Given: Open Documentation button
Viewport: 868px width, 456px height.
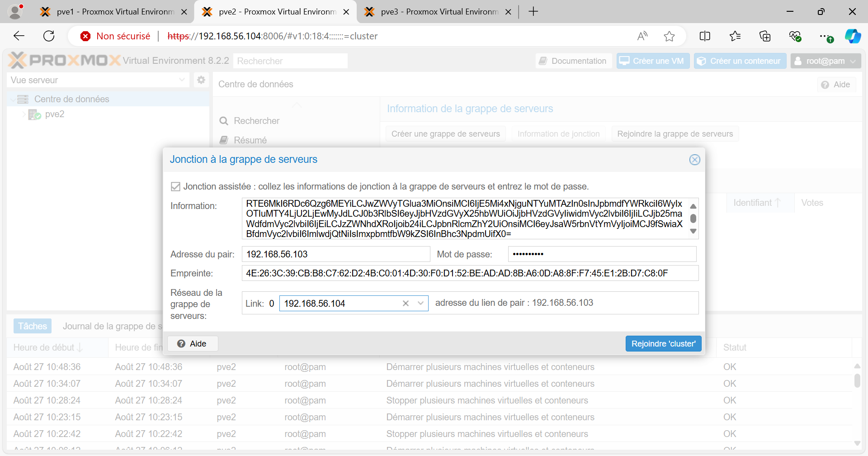Looking at the screenshot, I should 574,61.
